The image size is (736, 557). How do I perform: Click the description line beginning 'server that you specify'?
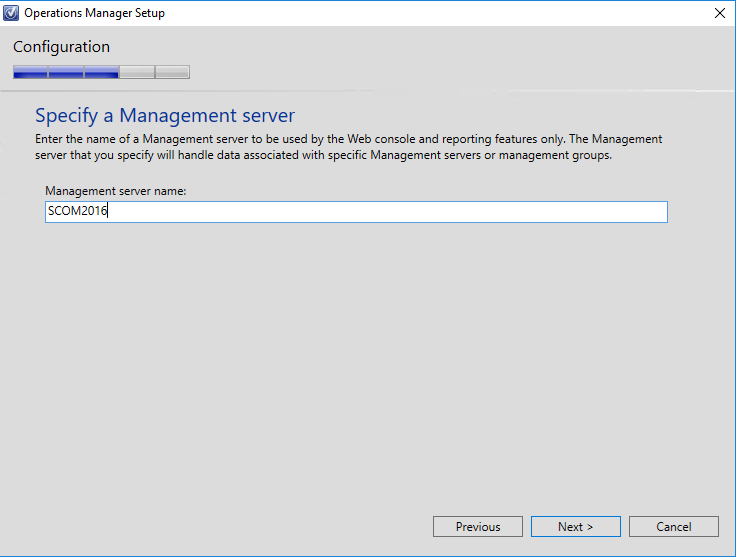click(323, 155)
